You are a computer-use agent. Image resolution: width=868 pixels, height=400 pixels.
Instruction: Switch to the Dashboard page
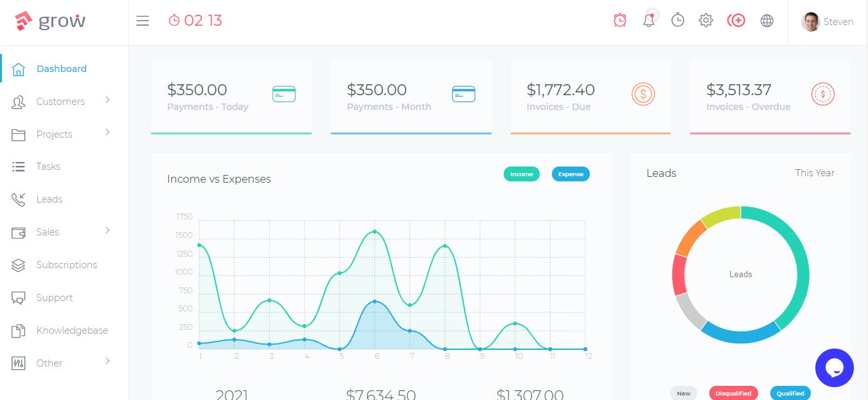point(61,68)
